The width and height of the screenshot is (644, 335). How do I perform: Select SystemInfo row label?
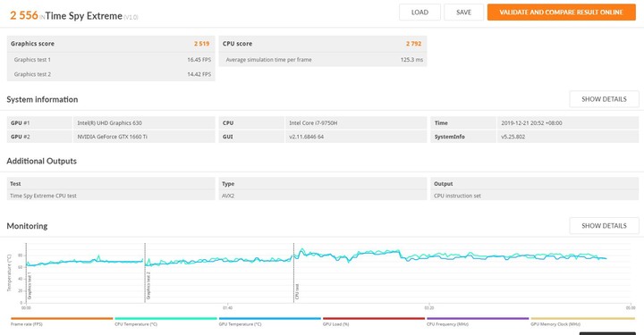click(449, 137)
